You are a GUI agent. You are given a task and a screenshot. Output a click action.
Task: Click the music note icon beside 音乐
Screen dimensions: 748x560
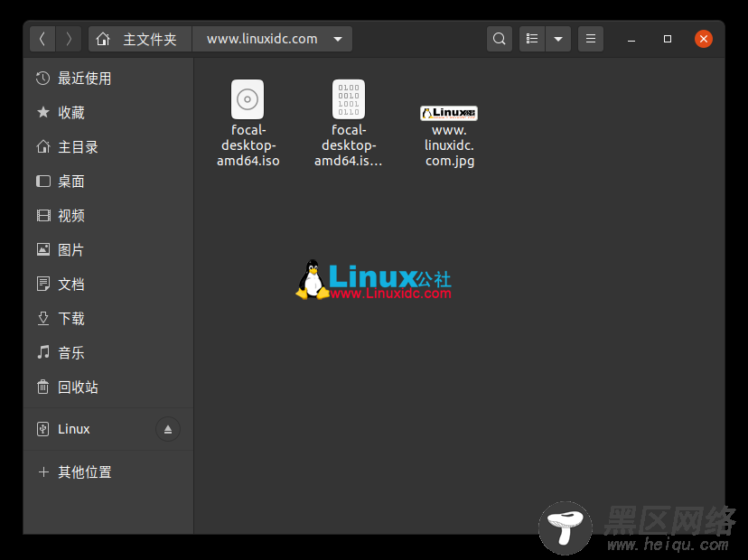click(x=43, y=352)
